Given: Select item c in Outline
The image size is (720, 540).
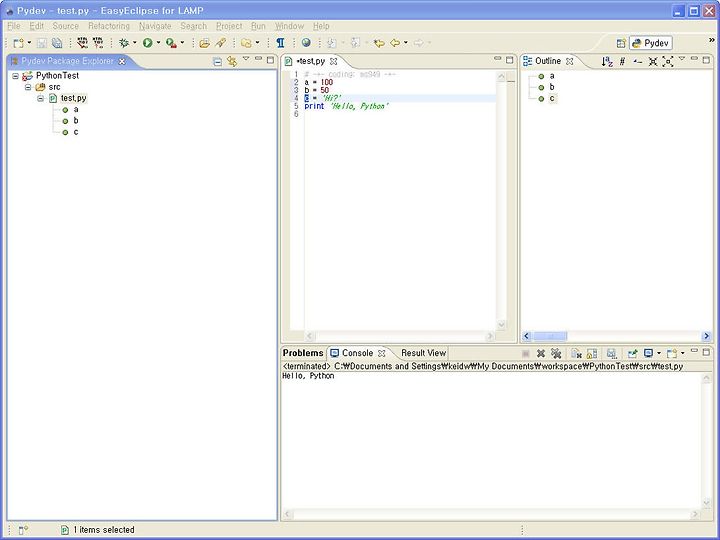Looking at the screenshot, I should [552, 98].
